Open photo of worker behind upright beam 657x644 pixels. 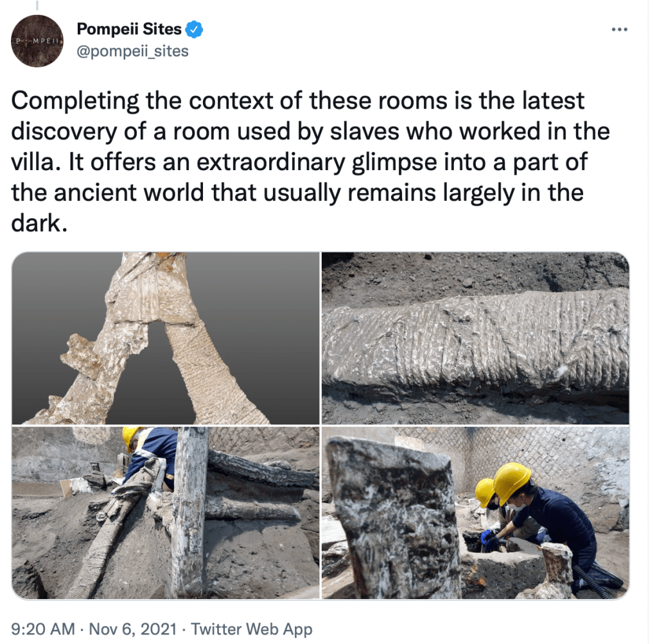click(x=166, y=513)
